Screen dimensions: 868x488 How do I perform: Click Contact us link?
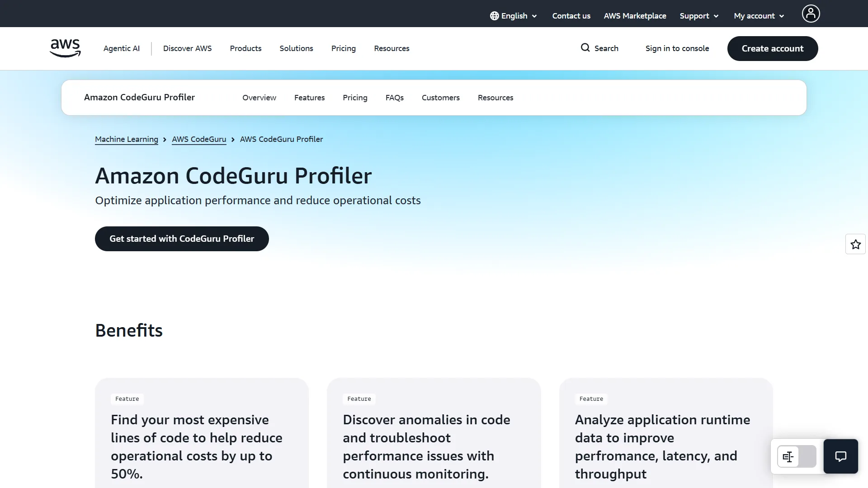pos(571,16)
